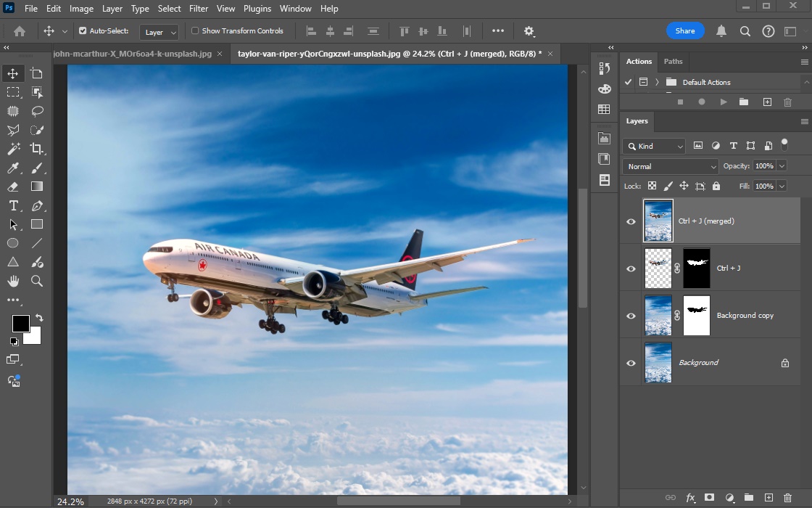Select the Ellipse tool
Image resolution: width=812 pixels, height=508 pixels.
pos(13,243)
